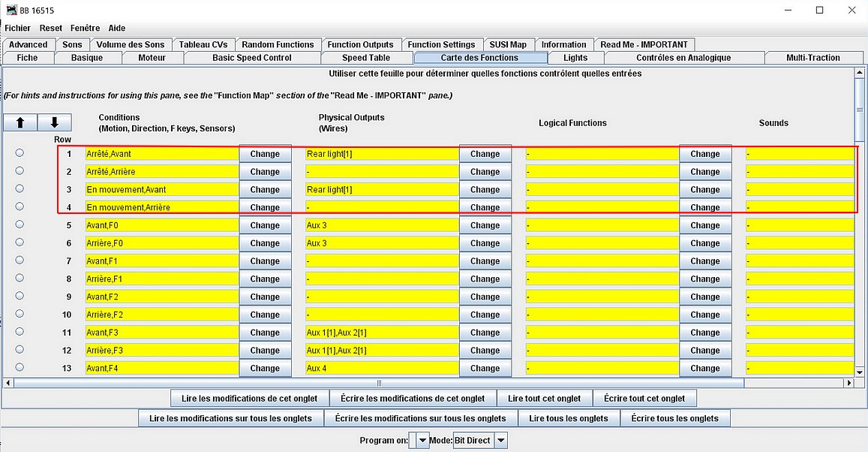Switch to the Multi-Traction tab
The height and width of the screenshot is (452, 868).
pos(813,58)
